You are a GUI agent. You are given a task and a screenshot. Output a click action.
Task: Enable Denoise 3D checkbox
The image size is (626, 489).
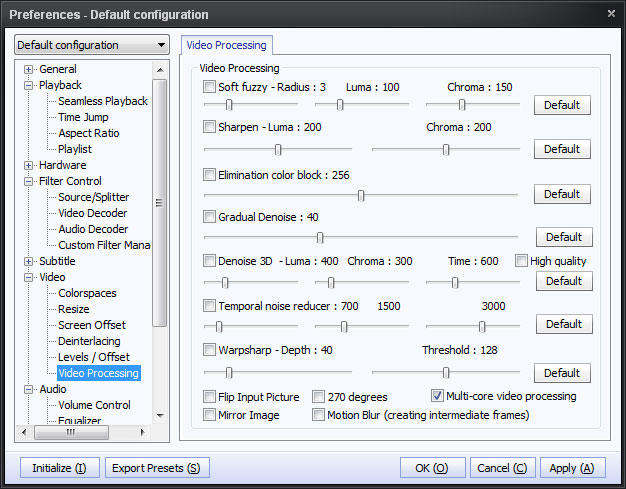point(209,261)
